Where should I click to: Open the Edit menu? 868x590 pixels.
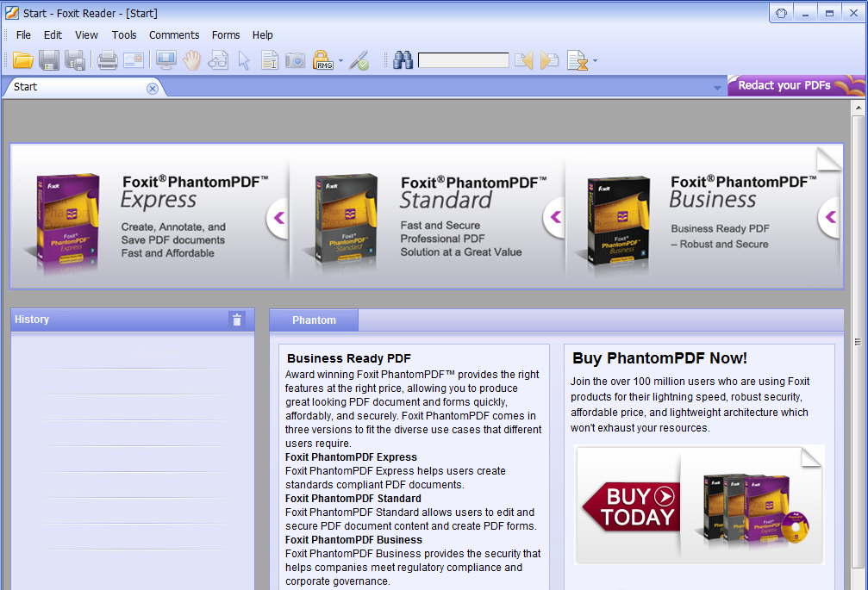point(53,34)
